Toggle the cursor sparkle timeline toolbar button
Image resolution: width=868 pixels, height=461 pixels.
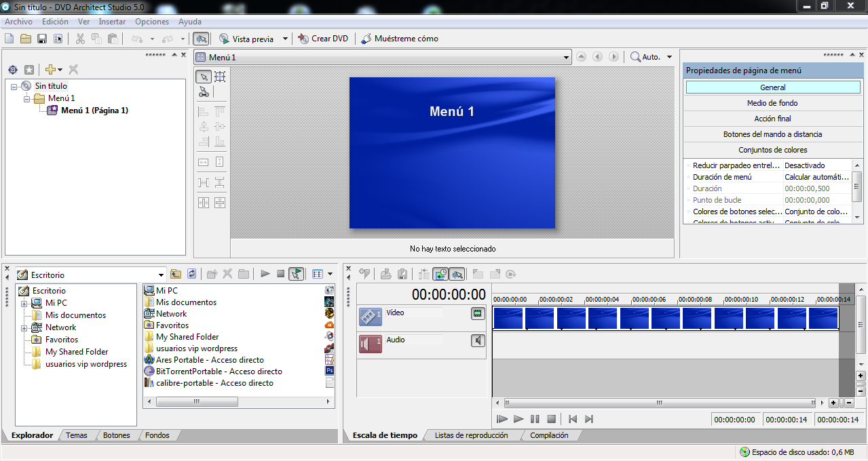457,274
